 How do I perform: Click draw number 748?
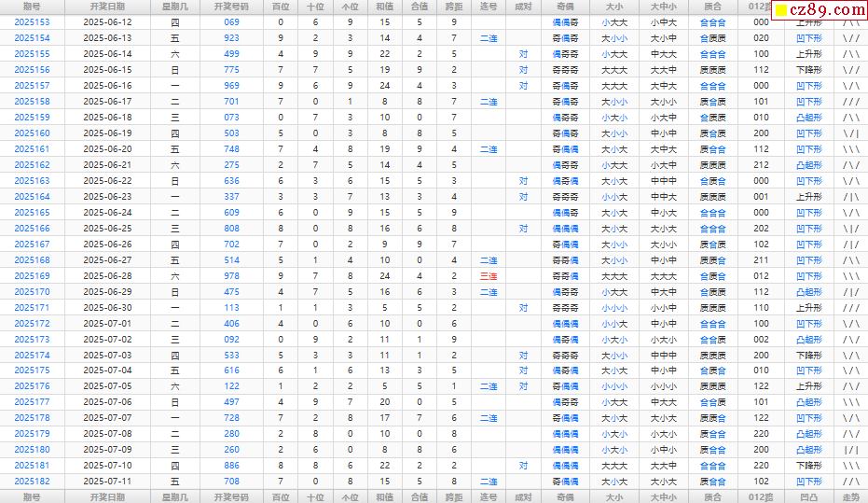[x=231, y=149]
